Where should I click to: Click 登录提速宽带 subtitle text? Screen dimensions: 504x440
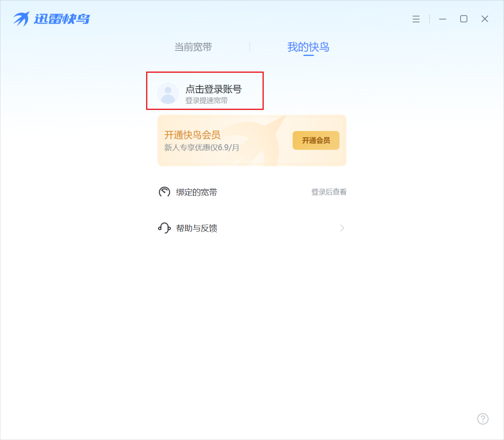(x=207, y=101)
